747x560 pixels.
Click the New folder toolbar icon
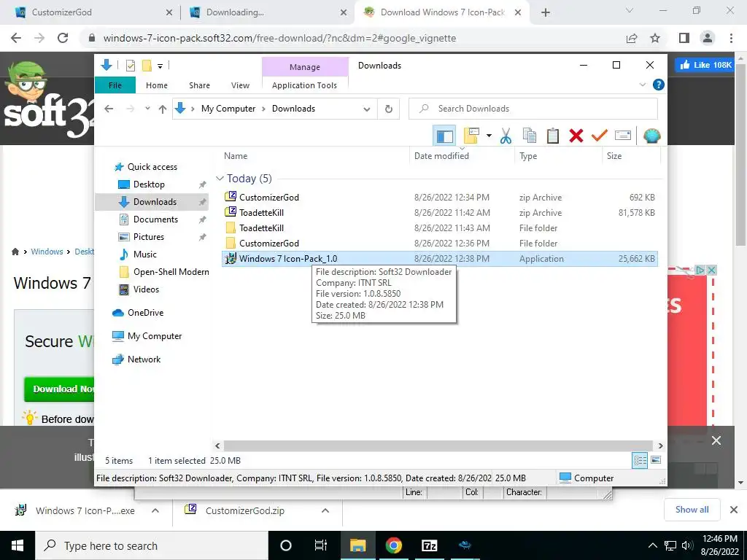click(471, 136)
